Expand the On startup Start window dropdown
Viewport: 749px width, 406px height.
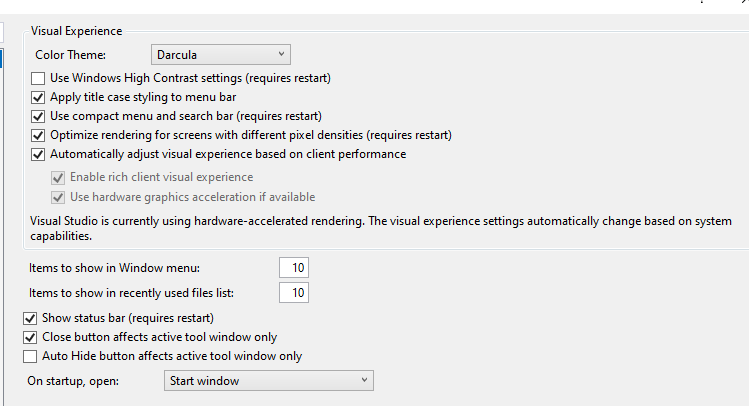click(x=267, y=381)
